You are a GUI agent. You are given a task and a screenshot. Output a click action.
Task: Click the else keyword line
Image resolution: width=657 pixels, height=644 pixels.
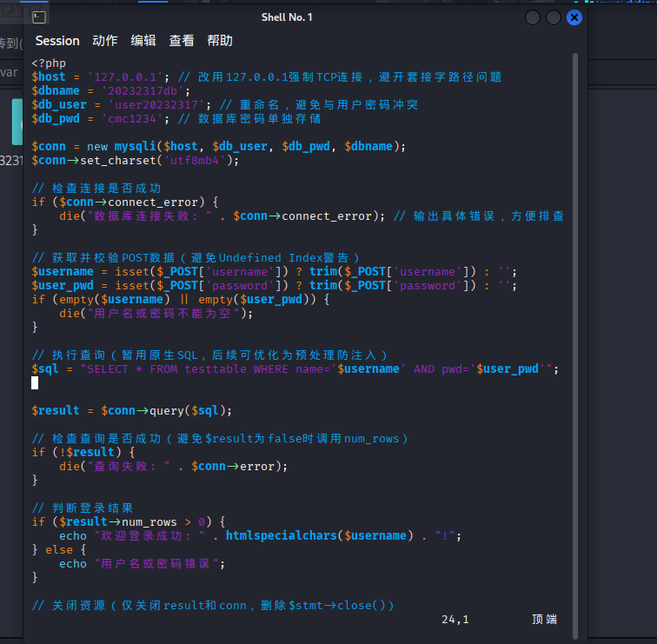[59, 550]
